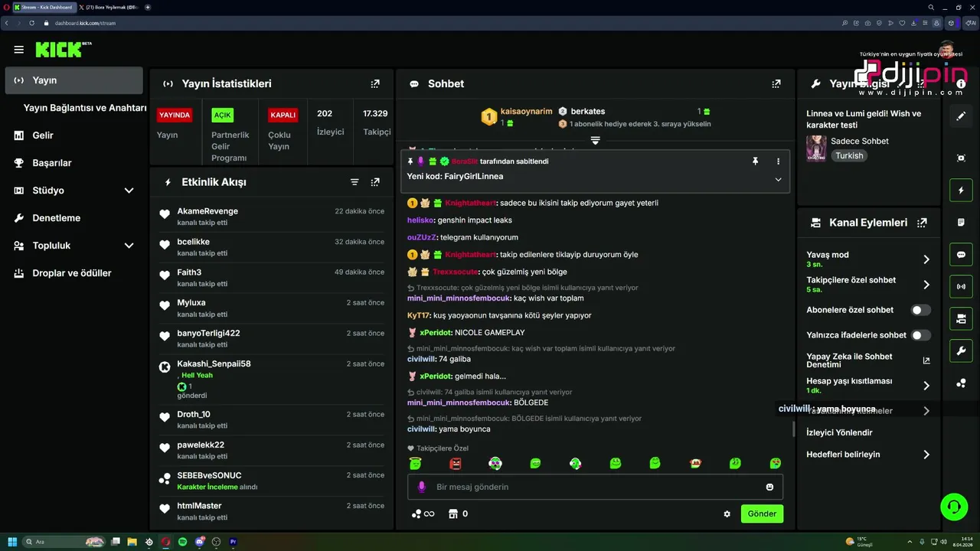Open the Denetleme menu item

tap(56, 218)
